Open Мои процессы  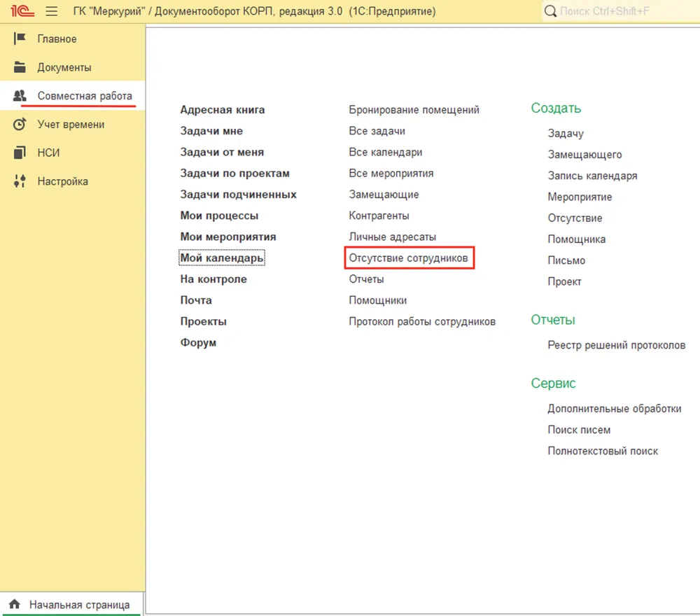[x=219, y=216]
